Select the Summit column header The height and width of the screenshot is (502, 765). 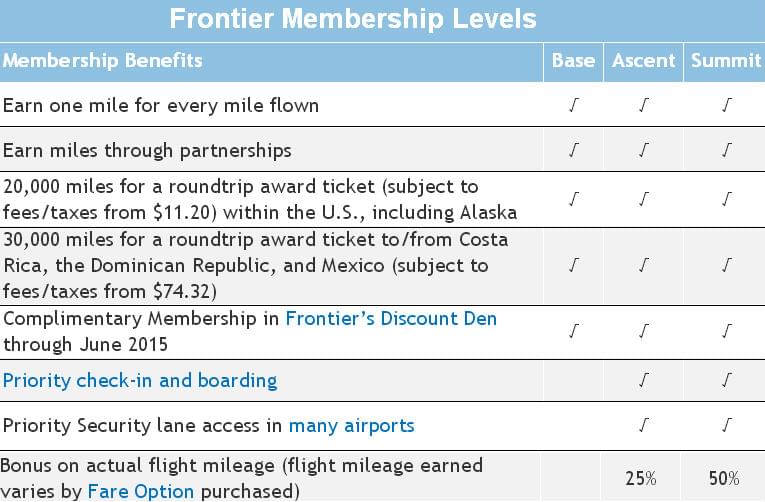(x=726, y=60)
